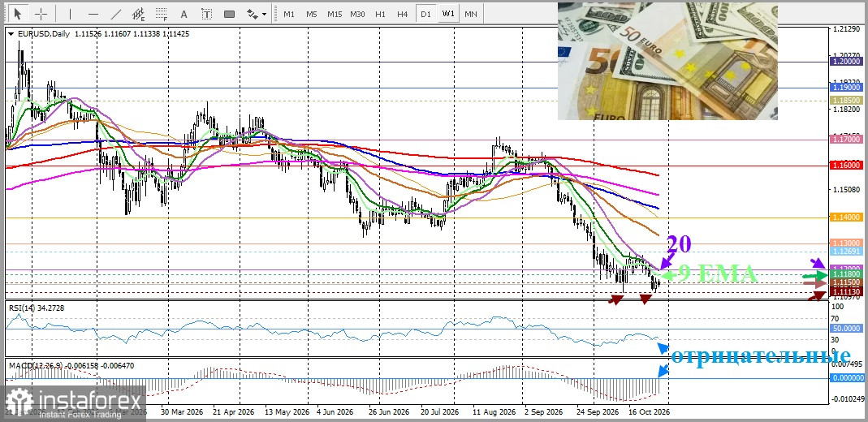Click the RSI(14) 34.2728 indicator label

pyautogui.click(x=36, y=308)
